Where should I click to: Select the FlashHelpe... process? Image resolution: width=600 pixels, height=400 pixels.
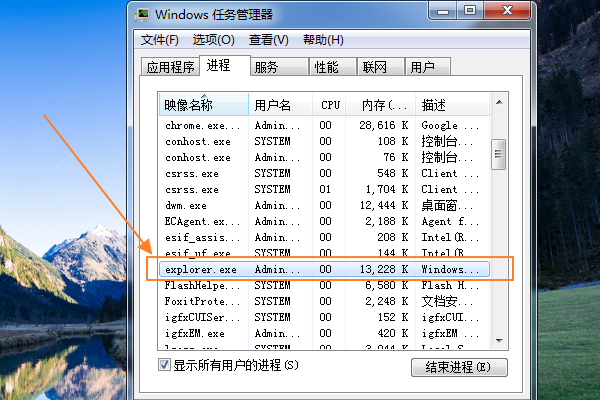pos(324,286)
